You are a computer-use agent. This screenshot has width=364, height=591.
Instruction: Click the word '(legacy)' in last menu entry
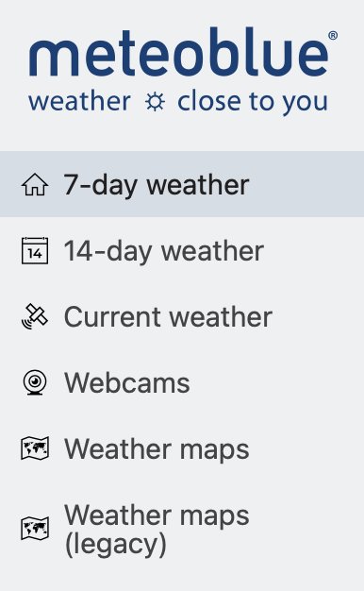point(116,544)
